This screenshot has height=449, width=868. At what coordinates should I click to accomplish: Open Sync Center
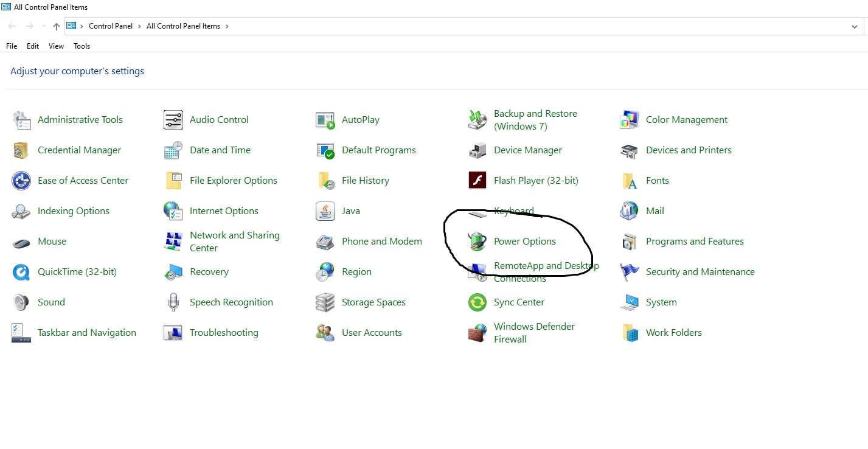tap(518, 302)
